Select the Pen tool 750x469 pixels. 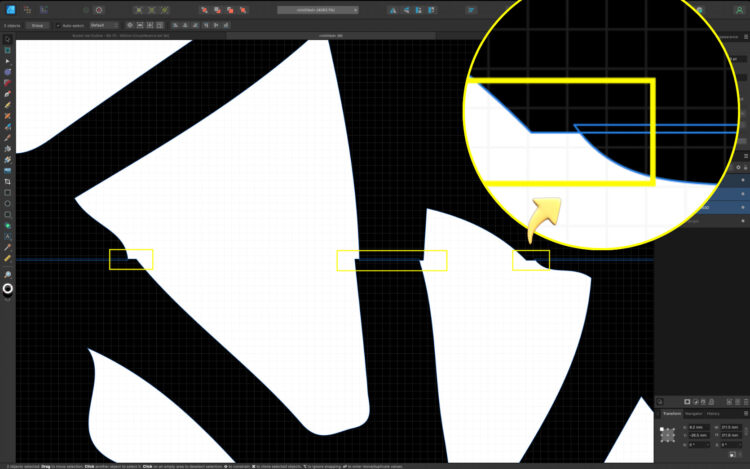8,94
